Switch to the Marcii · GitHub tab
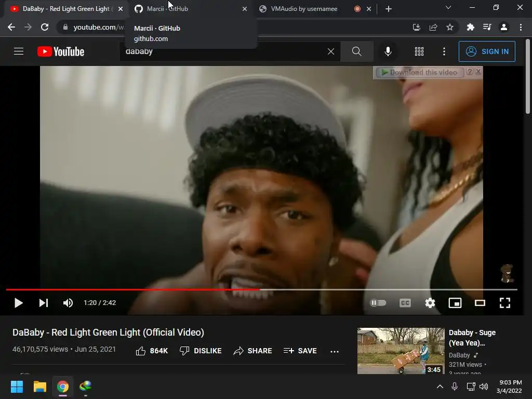The height and width of the screenshot is (399, 532). pos(190,9)
